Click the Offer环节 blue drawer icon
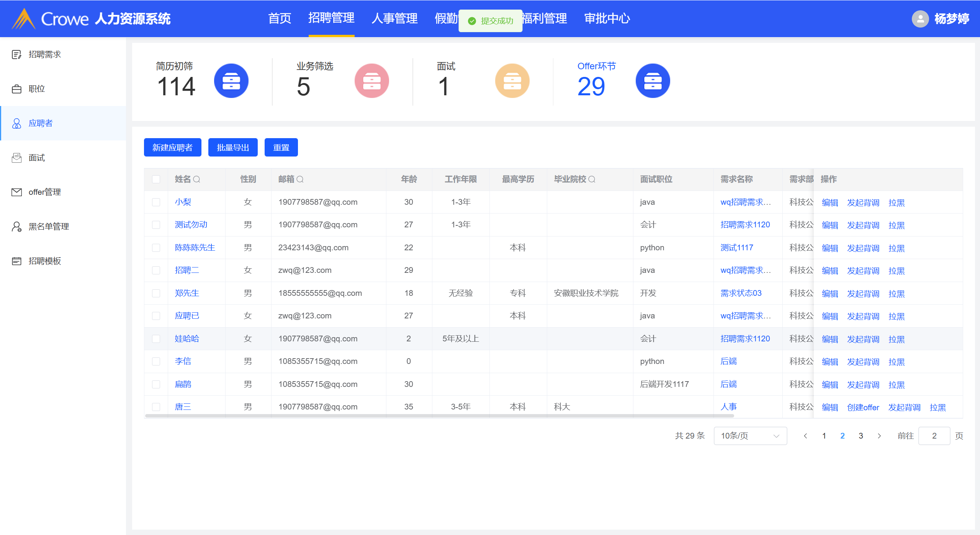The width and height of the screenshot is (980, 535). coord(653,81)
